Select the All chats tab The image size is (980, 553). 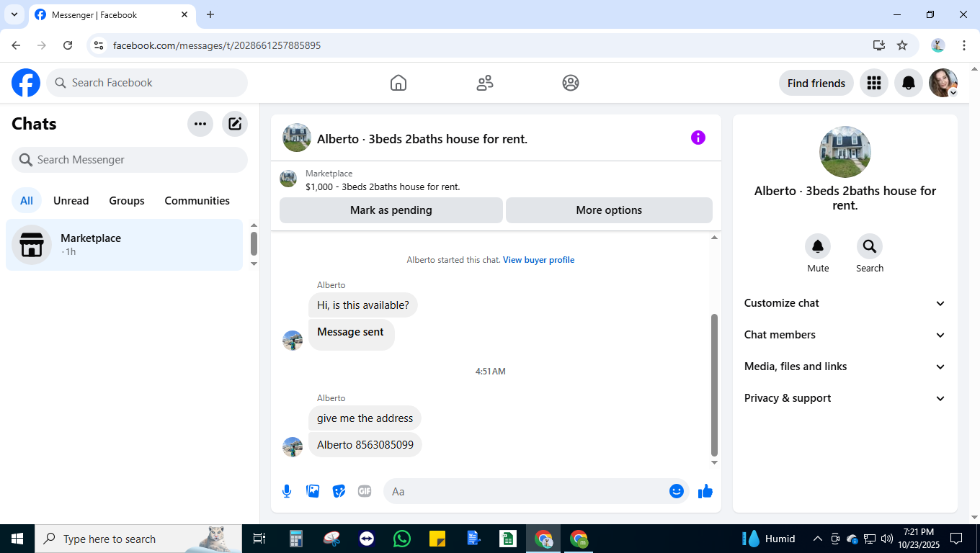coord(27,201)
